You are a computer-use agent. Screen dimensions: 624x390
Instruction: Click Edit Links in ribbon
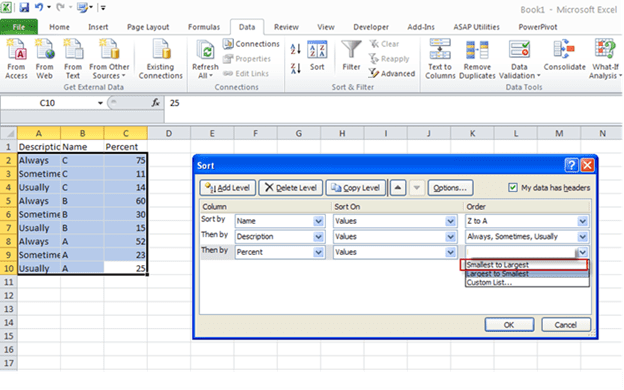[x=246, y=74]
